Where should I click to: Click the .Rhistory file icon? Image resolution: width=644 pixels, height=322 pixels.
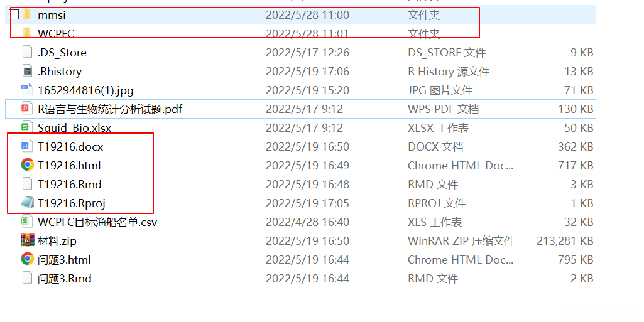[27, 71]
